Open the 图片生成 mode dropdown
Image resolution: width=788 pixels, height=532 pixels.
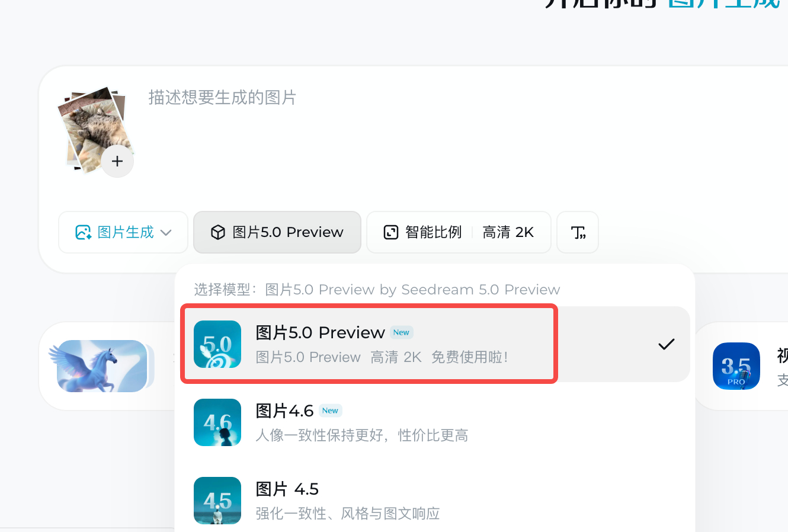click(123, 232)
